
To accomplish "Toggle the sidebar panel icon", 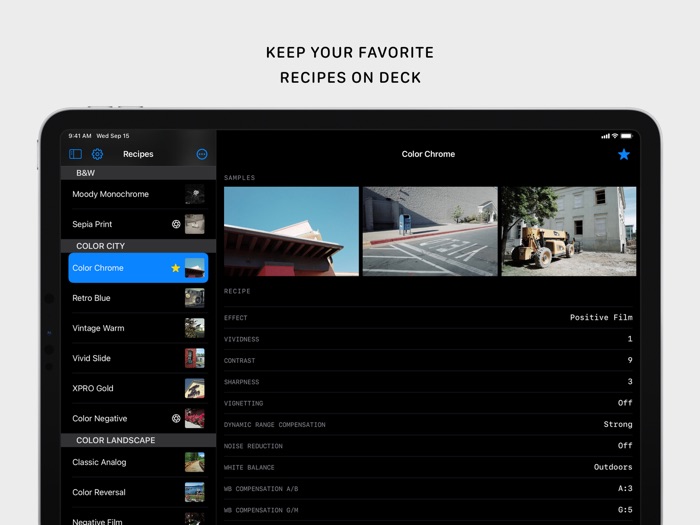I will [x=75, y=154].
